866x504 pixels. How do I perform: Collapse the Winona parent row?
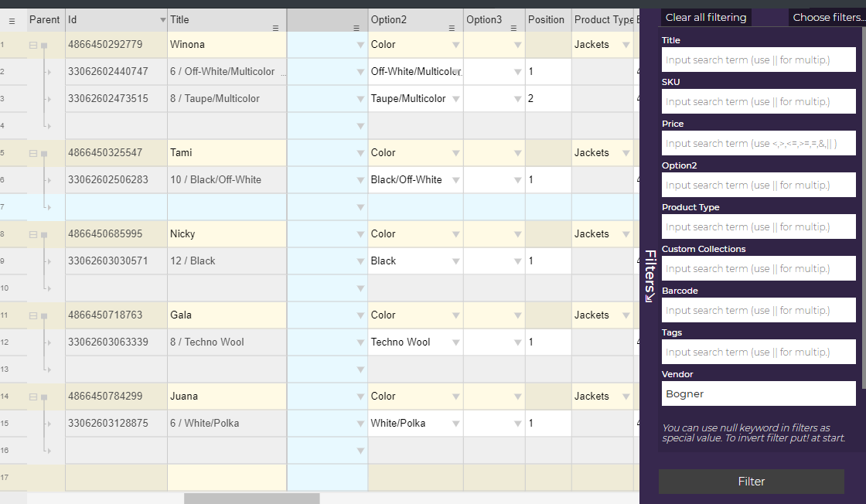(x=33, y=46)
